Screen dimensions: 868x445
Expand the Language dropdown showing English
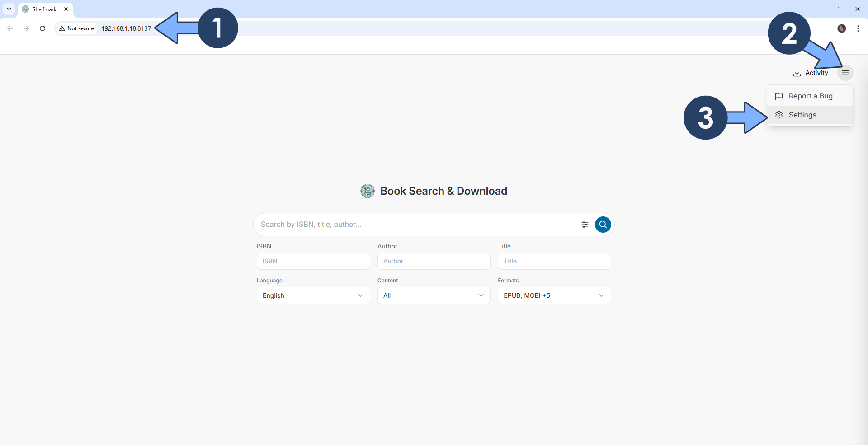[x=313, y=295]
